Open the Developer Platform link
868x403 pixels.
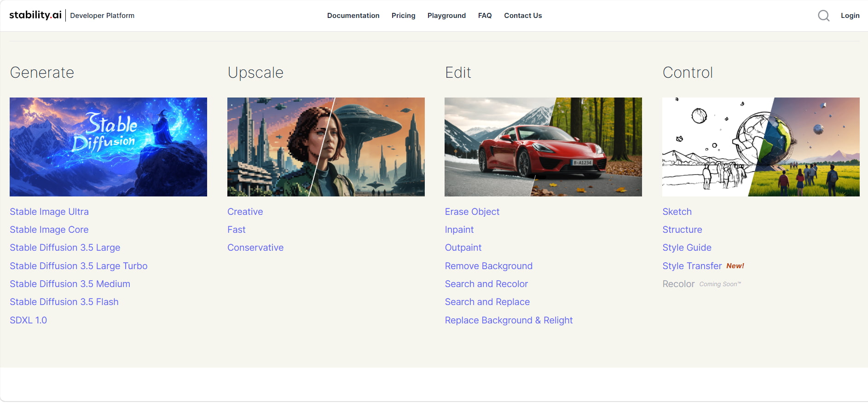(x=102, y=16)
